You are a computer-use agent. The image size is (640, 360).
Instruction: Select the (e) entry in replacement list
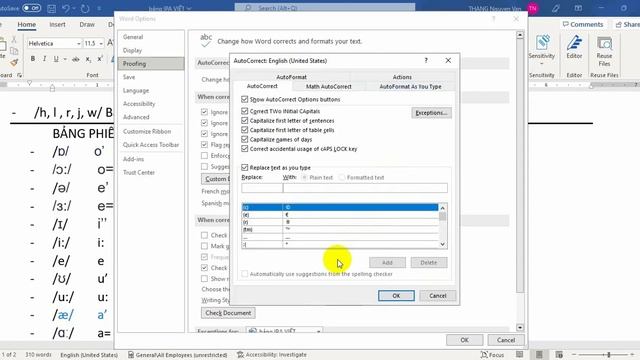point(340,215)
